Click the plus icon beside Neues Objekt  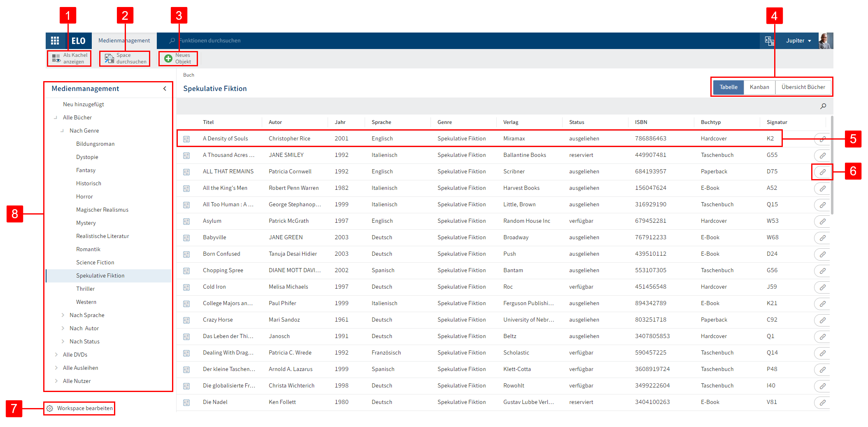tap(168, 58)
